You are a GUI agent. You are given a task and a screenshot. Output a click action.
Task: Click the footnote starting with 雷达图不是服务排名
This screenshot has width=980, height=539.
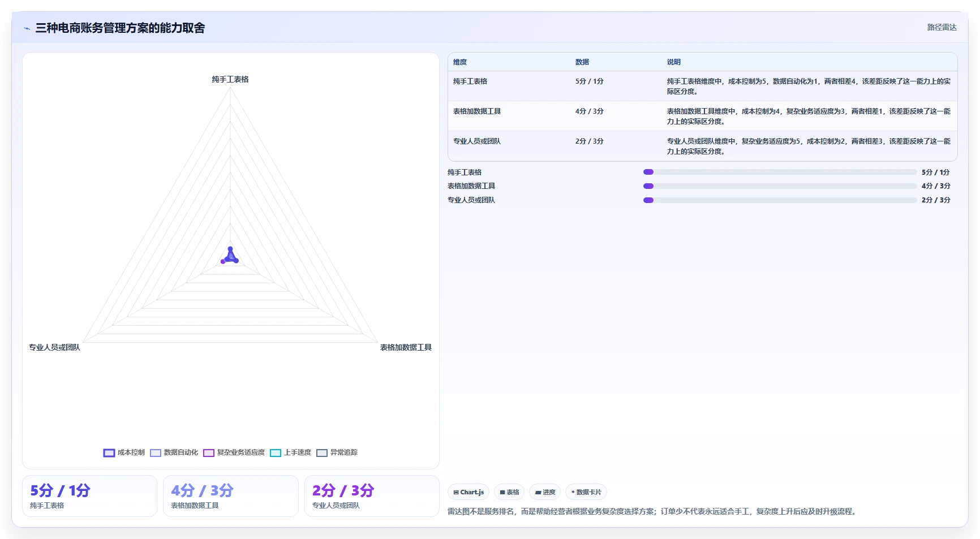[653, 511]
